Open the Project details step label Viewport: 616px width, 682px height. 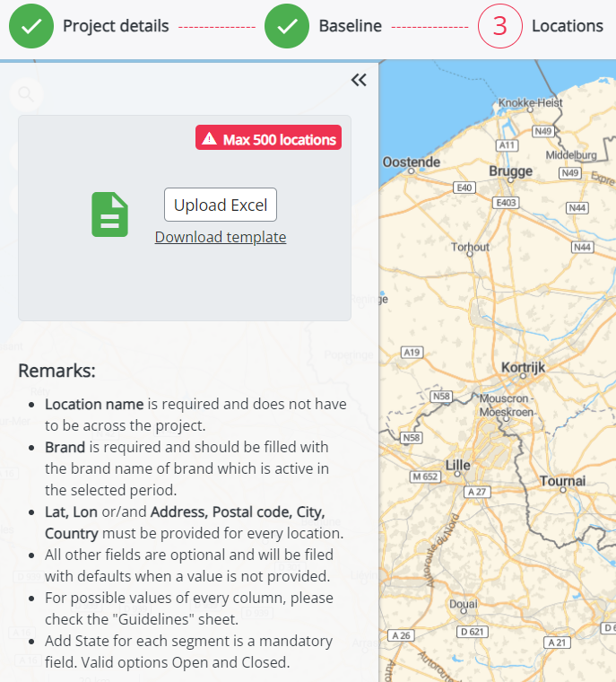pyautogui.click(x=116, y=26)
